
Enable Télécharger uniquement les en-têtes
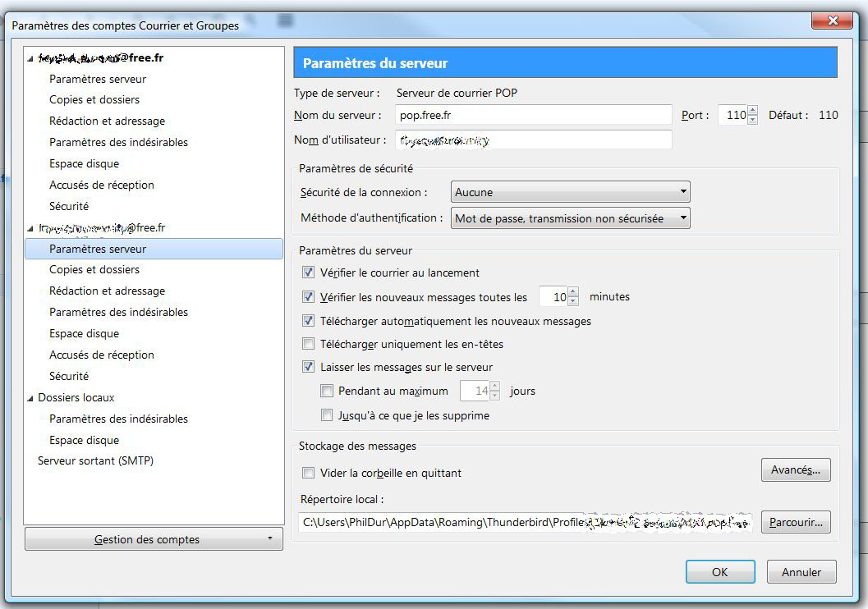click(x=308, y=344)
